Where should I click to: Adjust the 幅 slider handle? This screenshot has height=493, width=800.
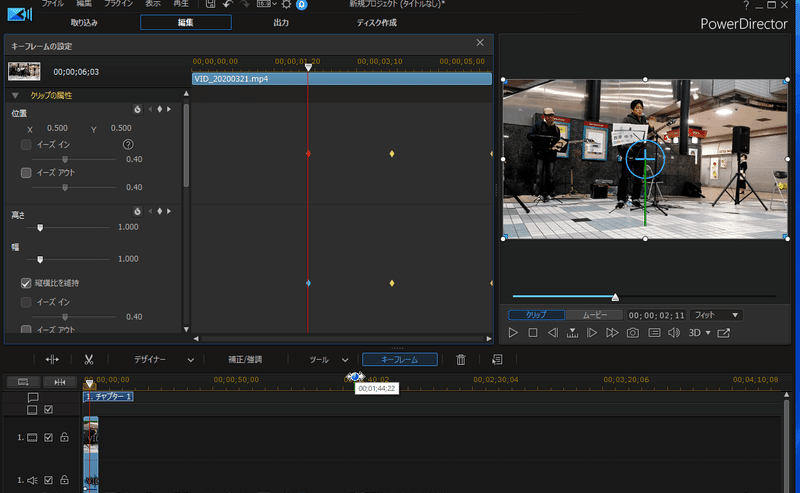pos(40,260)
